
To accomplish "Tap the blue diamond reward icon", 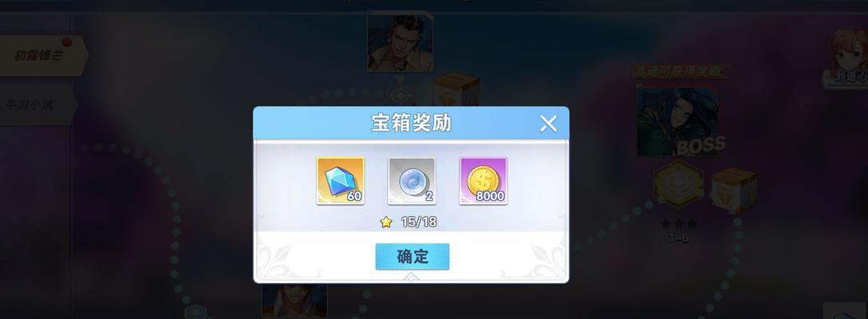I will click(x=341, y=180).
